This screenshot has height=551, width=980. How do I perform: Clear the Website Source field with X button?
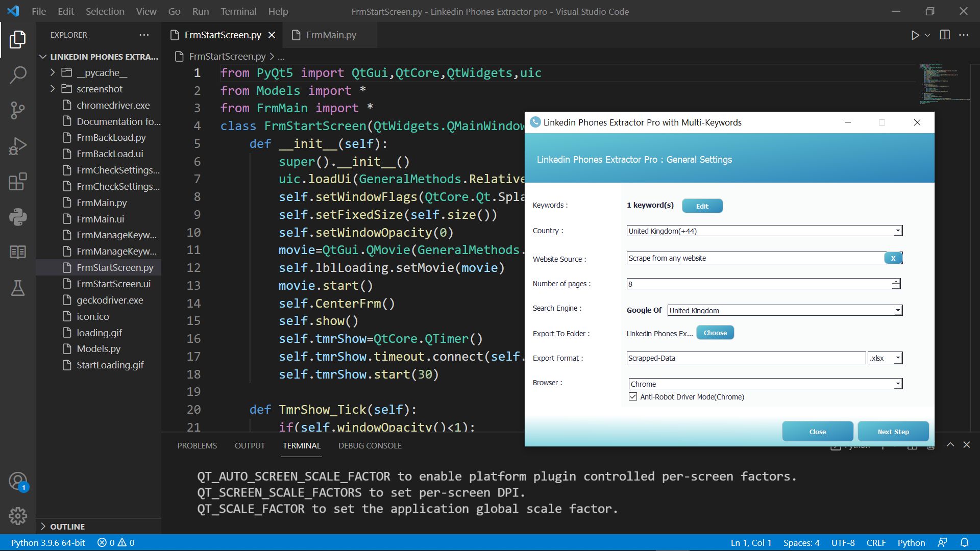[893, 258]
